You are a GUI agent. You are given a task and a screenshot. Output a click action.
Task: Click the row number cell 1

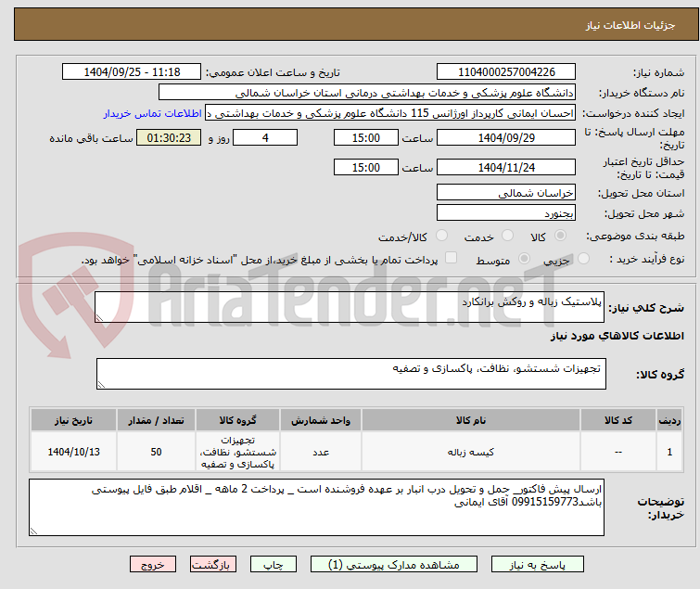coord(669,452)
